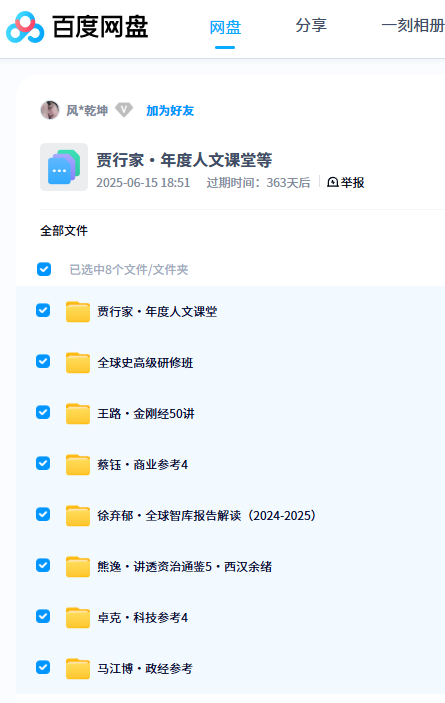Click folder icon of 卓克·科技参考4
The height and width of the screenshot is (703, 445).
click(78, 617)
